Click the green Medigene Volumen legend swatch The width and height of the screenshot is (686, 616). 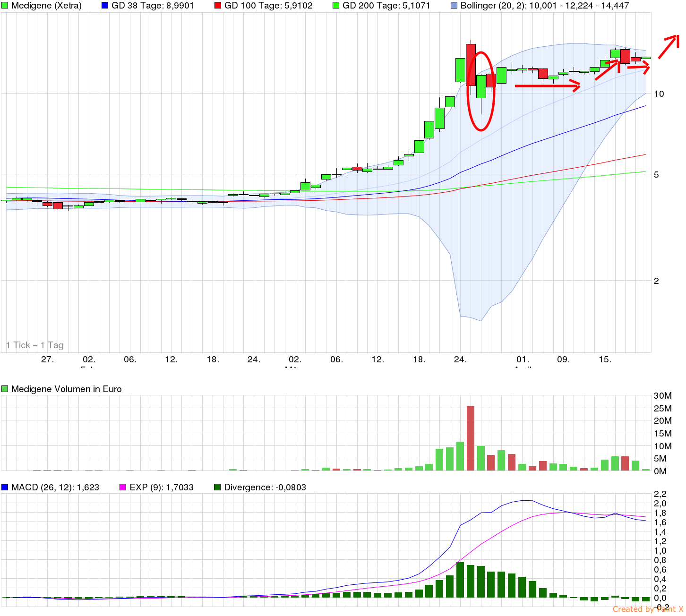(x=5, y=389)
